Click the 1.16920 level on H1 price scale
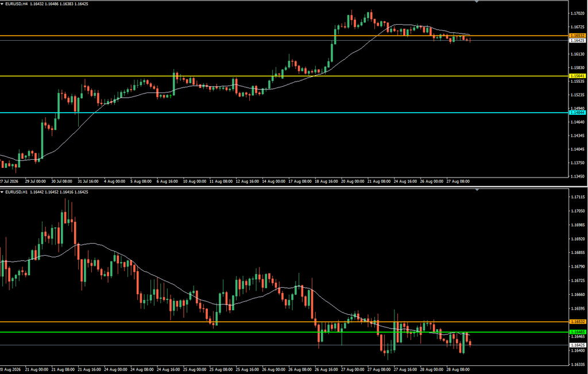This screenshot has width=588, height=374. (x=578, y=239)
